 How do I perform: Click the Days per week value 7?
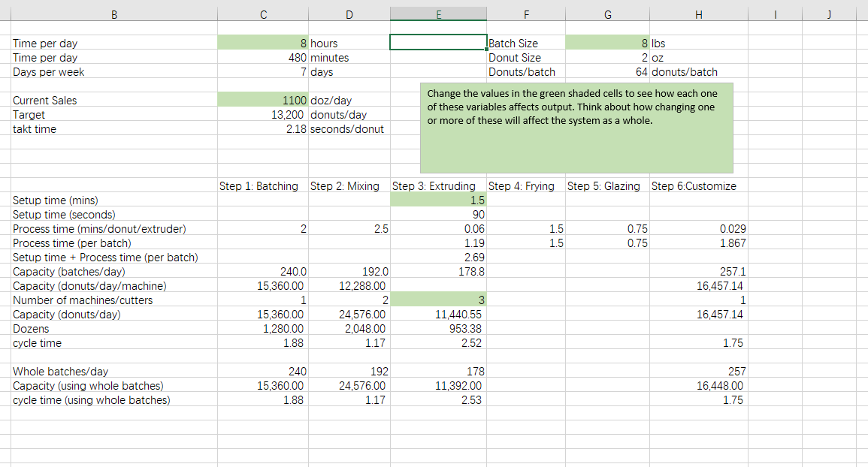point(263,71)
